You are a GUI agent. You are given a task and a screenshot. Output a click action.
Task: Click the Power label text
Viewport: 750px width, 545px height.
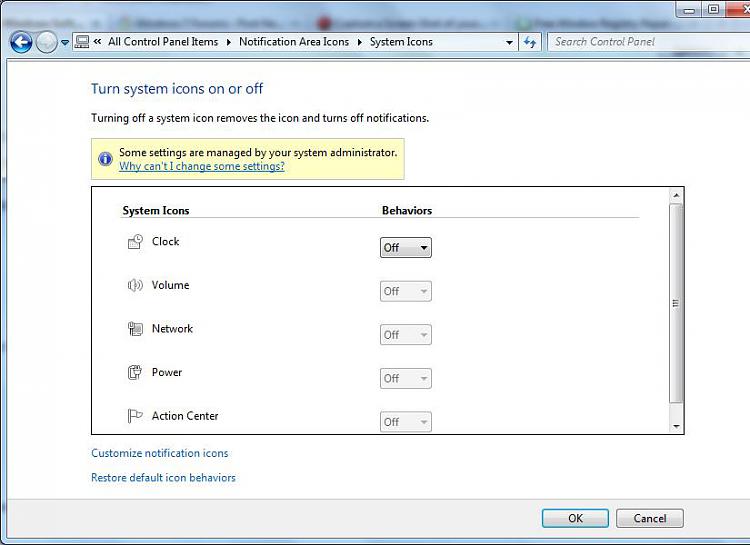click(166, 372)
